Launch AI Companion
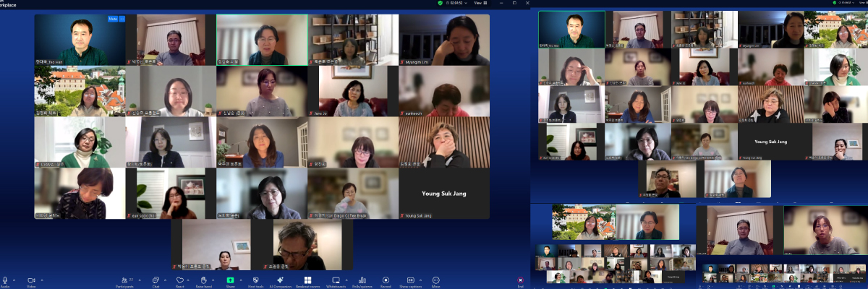This screenshot has height=289, width=868. (x=280, y=280)
